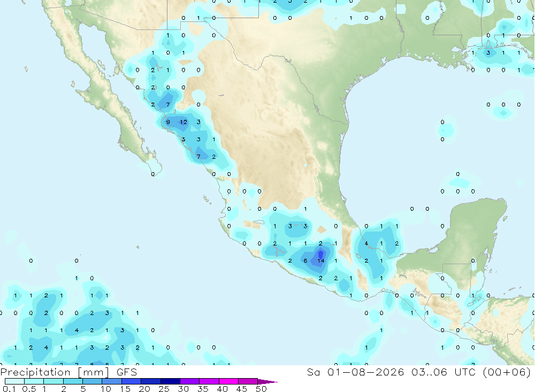Screen dimensions: 535x392
Task: Click the map value "6" left of 14
Action: click(305, 260)
